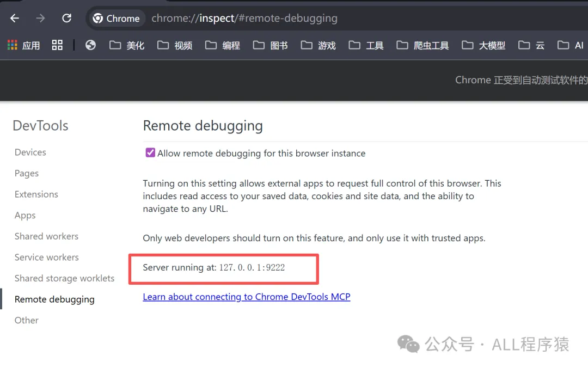Select Shared storage worklets in sidebar
Image resolution: width=588 pixels, height=368 pixels.
pyautogui.click(x=64, y=278)
